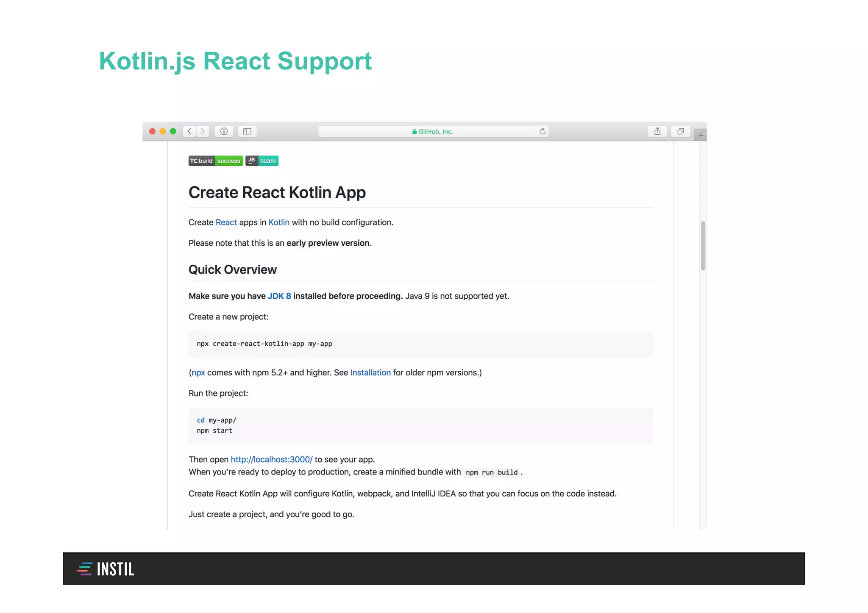Open the npx link
The width and height of the screenshot is (868, 613).
click(198, 373)
